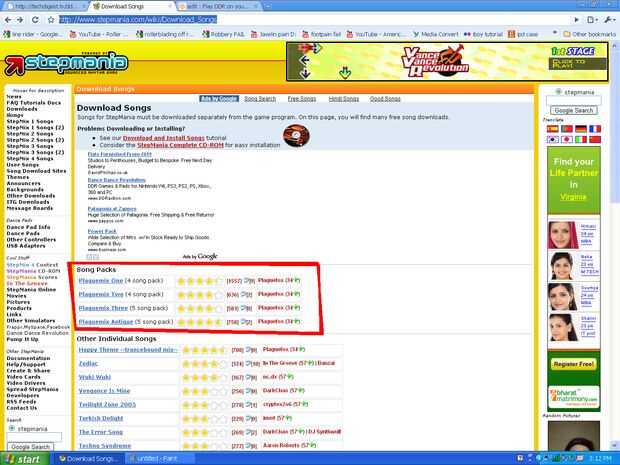Click Google Search button in left sidebar
Screen dimensions: 620x465
(x=30, y=447)
